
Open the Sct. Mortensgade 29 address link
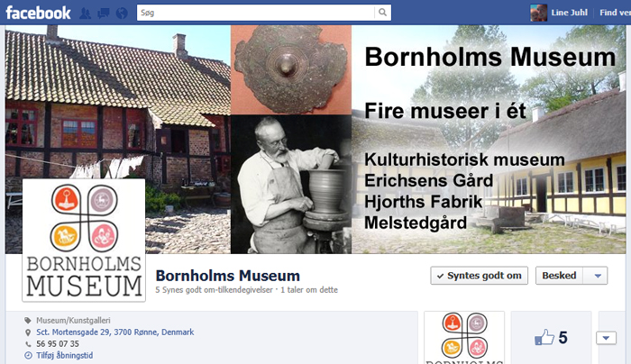(x=115, y=332)
